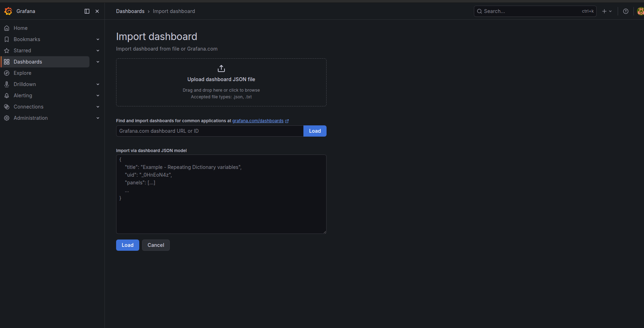Open Administration in the sidebar

tap(31, 118)
